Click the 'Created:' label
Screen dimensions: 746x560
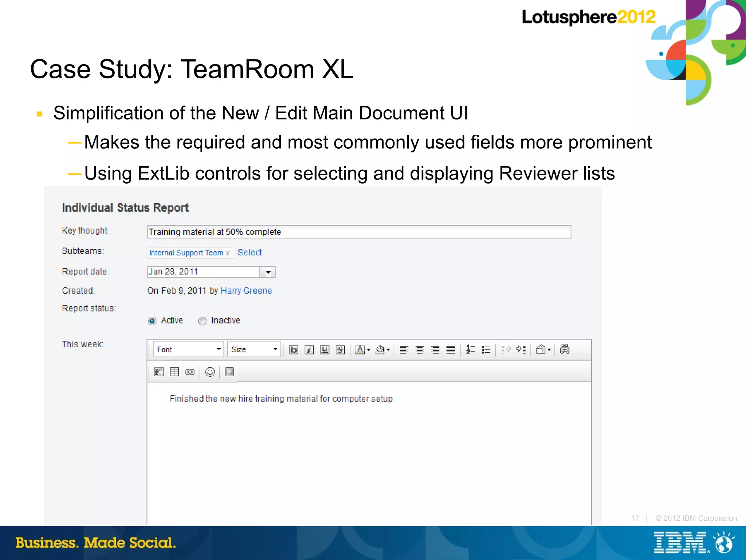(78, 291)
